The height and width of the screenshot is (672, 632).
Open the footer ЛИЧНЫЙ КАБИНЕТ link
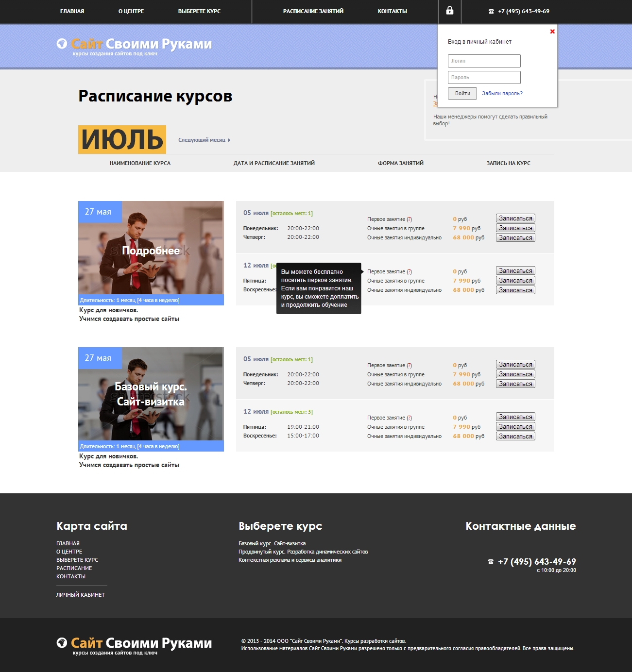[81, 595]
